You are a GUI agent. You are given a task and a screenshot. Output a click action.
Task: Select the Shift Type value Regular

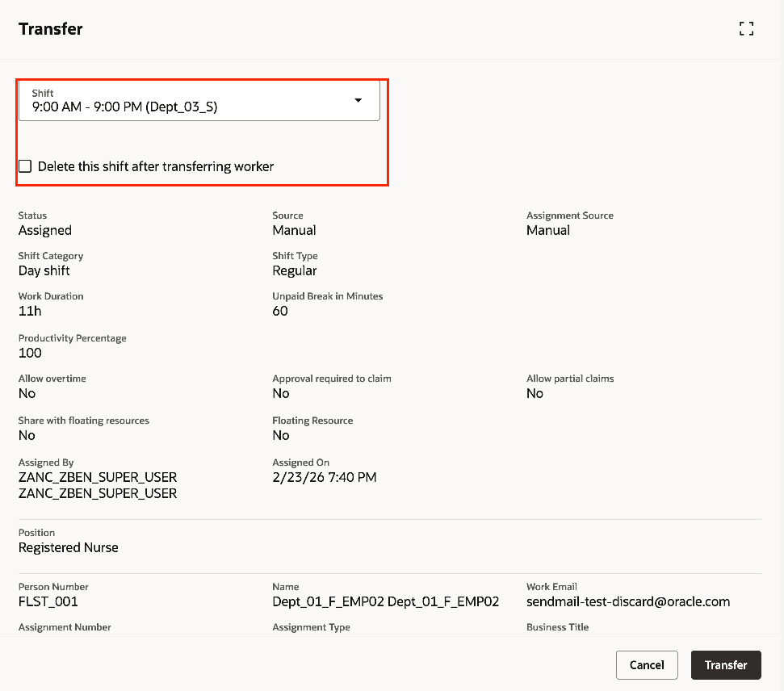point(294,270)
